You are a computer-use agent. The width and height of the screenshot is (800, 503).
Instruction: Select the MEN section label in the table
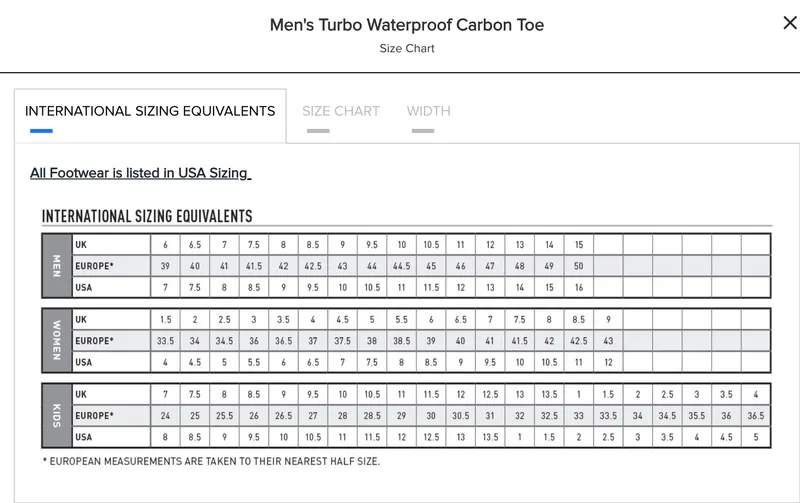(x=56, y=266)
